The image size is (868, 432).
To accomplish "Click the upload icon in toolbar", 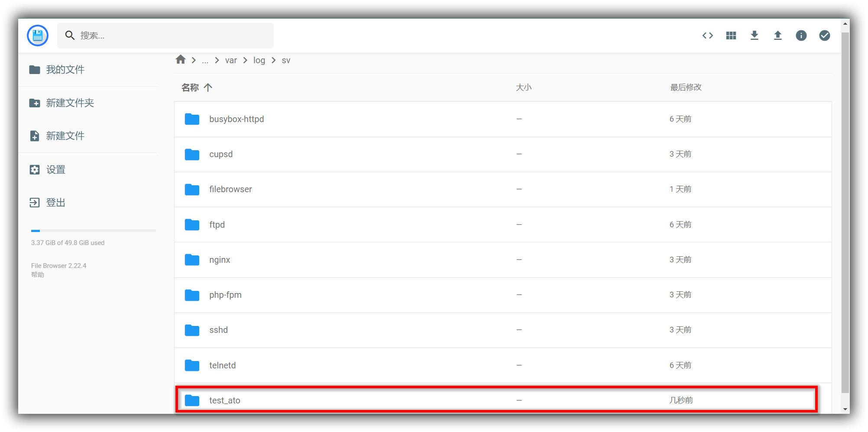I will pos(778,35).
